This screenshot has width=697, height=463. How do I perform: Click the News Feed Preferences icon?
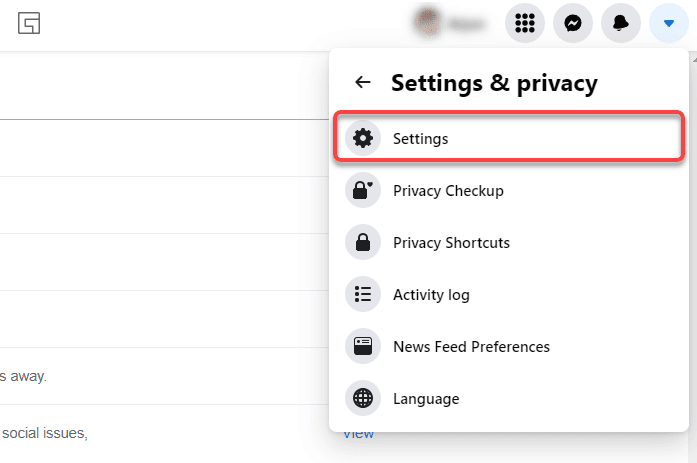(x=363, y=347)
